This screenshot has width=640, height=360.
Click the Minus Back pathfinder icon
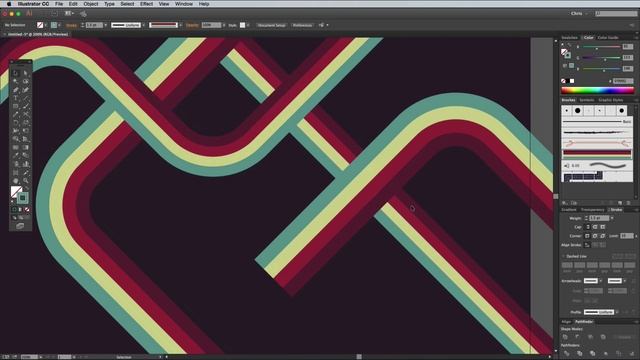(x=632, y=353)
